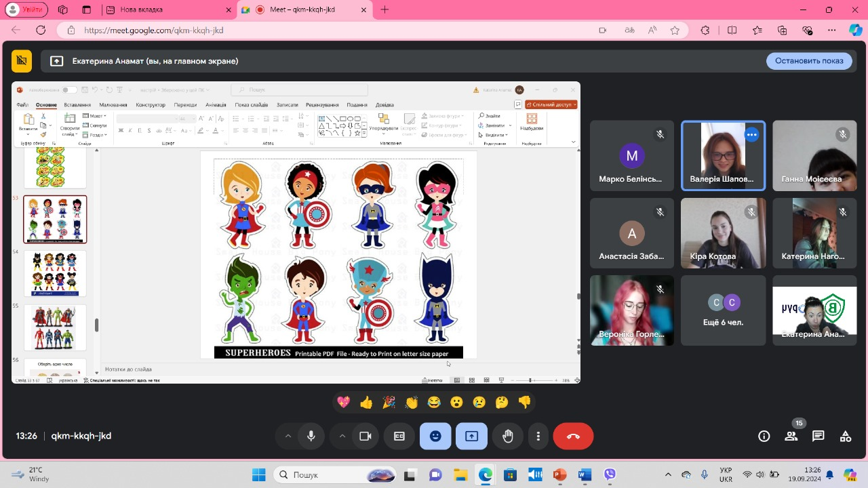The height and width of the screenshot is (488, 868).
Task: Send the surprised face reaction
Action: point(456,402)
